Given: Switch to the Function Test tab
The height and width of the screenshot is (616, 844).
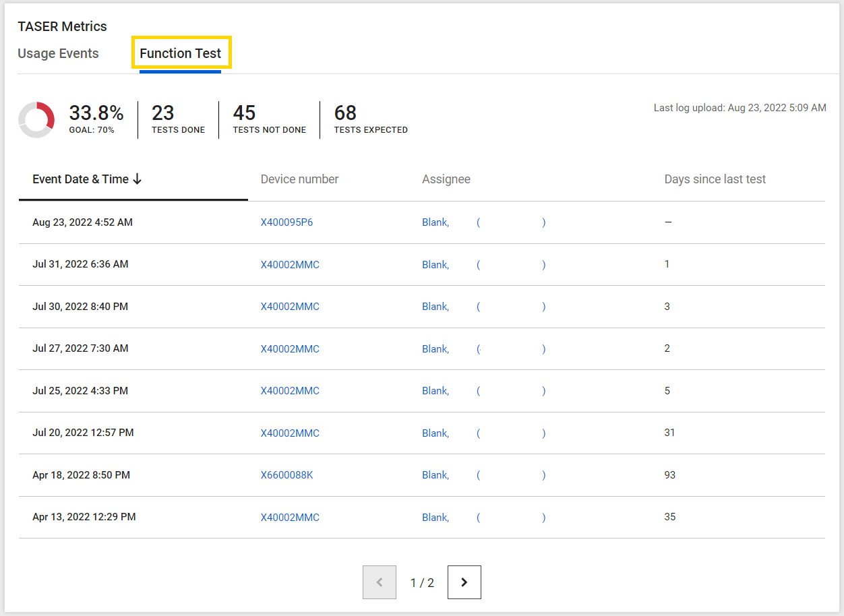Looking at the screenshot, I should [x=181, y=53].
